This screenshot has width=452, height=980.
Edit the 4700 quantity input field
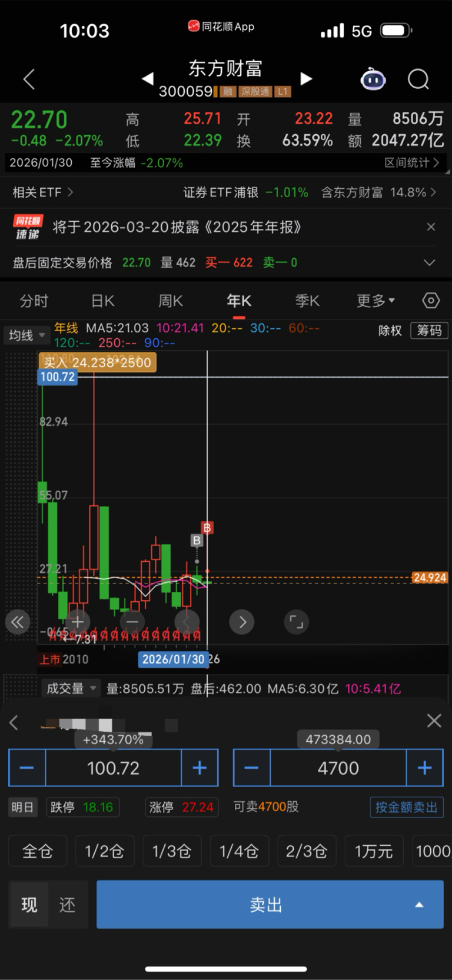[x=338, y=768]
